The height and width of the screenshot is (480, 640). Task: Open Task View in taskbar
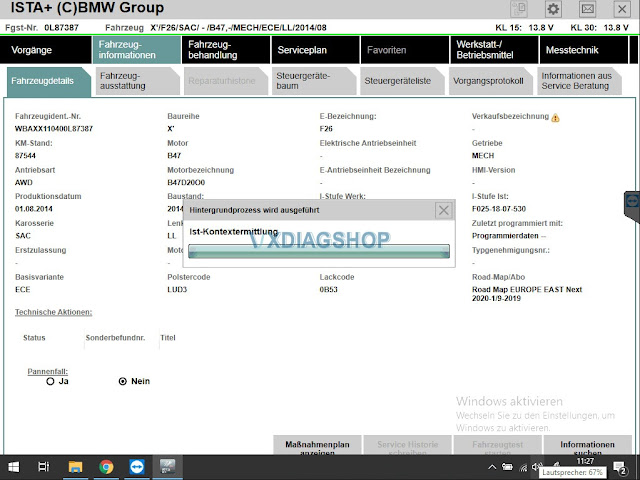click(43, 467)
